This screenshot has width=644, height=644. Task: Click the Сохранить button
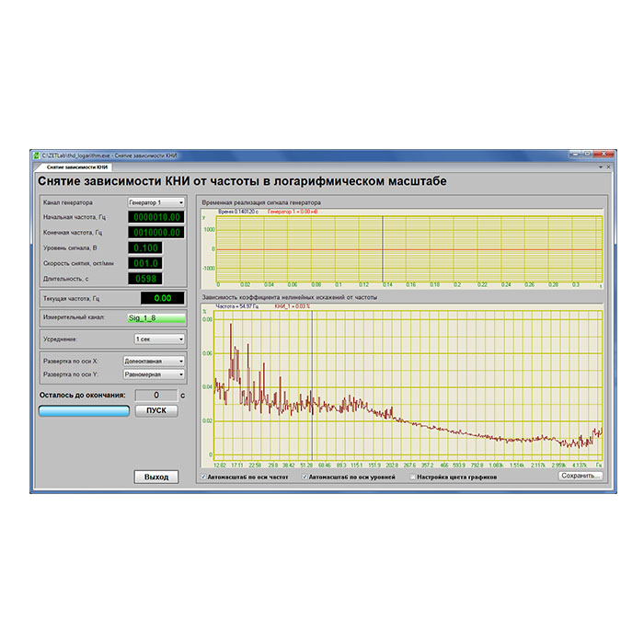580,476
